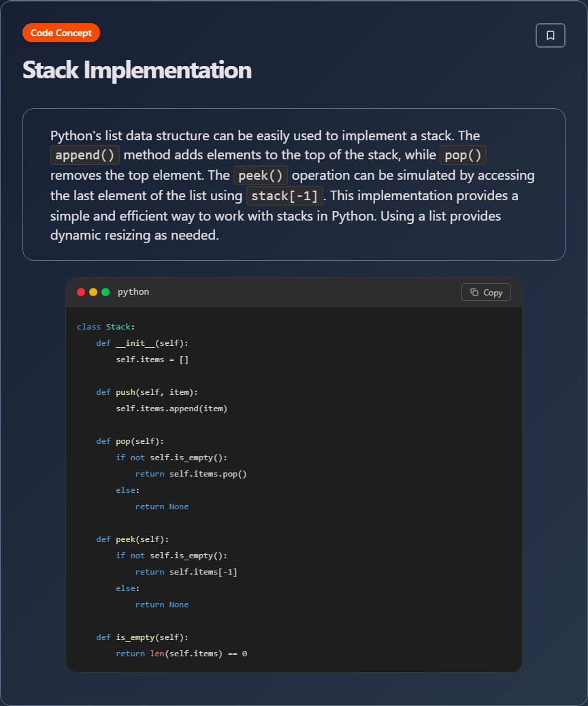Click the green dot on code window
The image size is (588, 706).
105,292
